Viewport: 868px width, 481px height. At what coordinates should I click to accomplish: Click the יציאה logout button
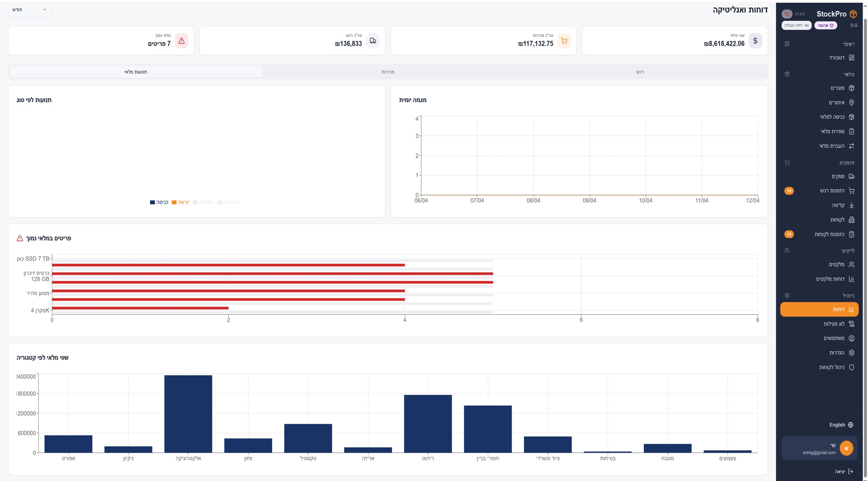(x=844, y=472)
